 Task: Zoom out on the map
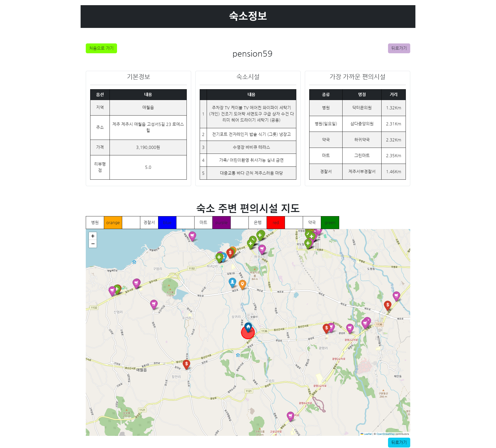[93, 244]
